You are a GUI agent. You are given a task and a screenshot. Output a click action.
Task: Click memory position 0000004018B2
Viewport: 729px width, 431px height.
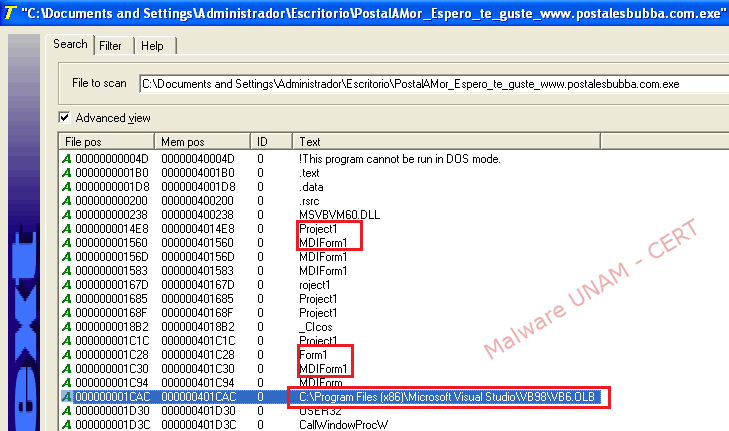(198, 327)
